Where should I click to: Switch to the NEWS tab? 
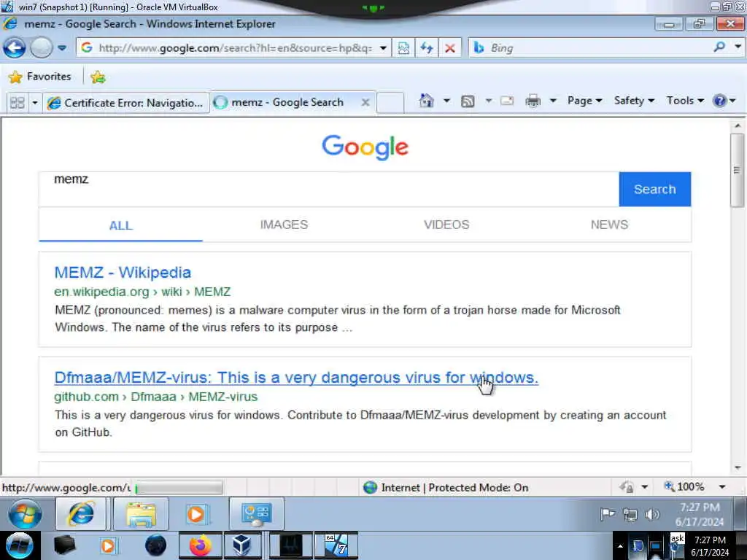609,225
